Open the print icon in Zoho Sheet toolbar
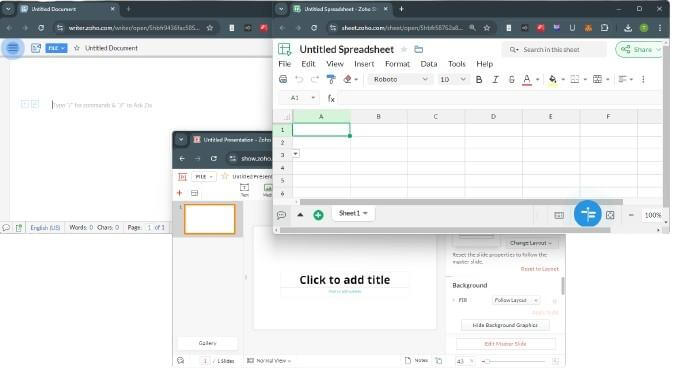This screenshot has width=675, height=369. [x=283, y=79]
